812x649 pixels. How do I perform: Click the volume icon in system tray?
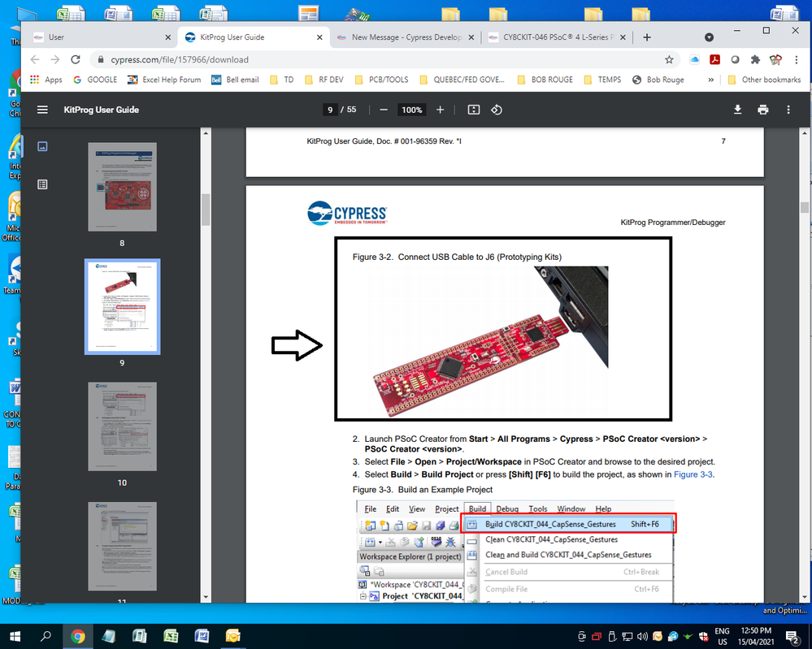[643, 636]
